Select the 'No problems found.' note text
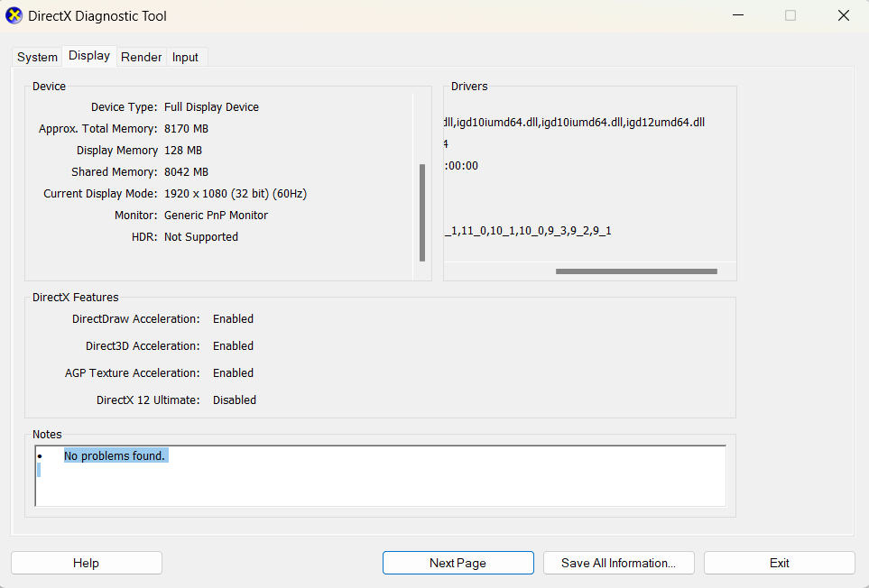Screen dimensions: 869x588 [115, 455]
